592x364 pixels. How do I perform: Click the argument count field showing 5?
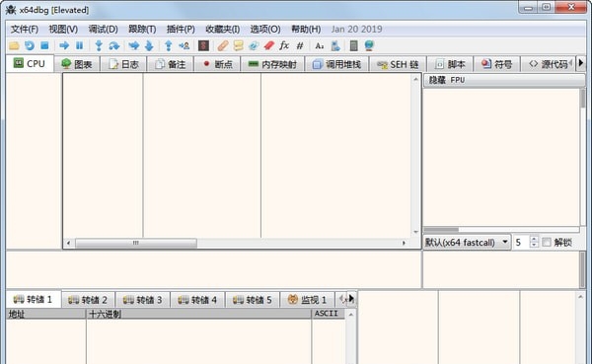[x=521, y=242]
